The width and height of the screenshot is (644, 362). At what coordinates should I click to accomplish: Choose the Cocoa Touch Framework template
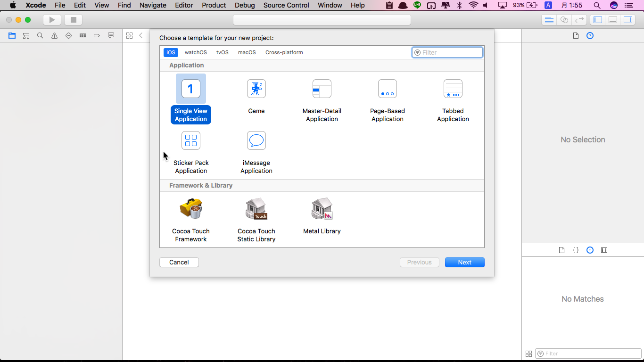pos(191,220)
